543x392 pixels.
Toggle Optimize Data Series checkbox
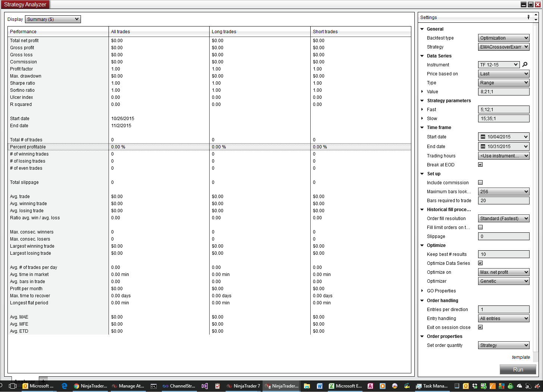pyautogui.click(x=480, y=263)
